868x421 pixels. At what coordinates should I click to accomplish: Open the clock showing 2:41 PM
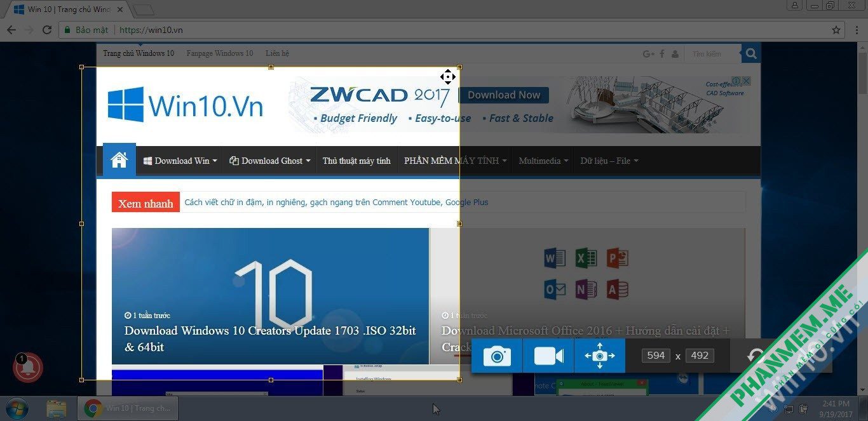(836, 408)
